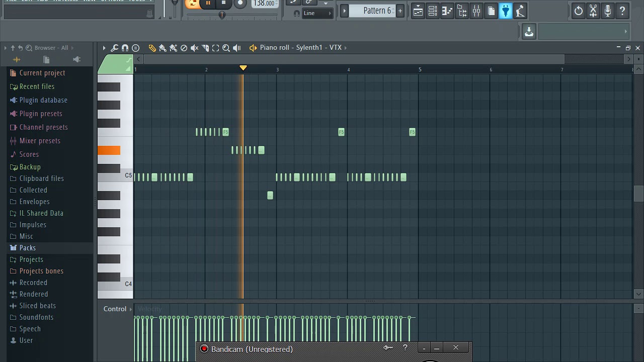Choose the Select marquee tool
The image size is (644, 362).
[x=215, y=48]
